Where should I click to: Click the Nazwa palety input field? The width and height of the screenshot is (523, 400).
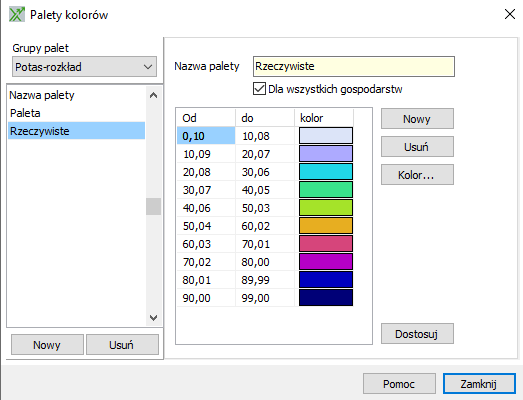354,66
